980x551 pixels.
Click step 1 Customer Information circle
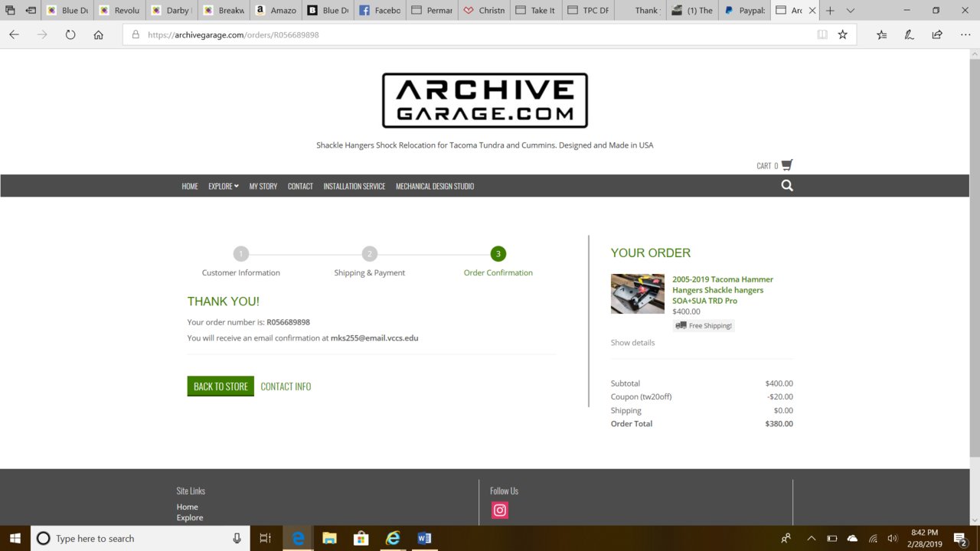point(241,254)
